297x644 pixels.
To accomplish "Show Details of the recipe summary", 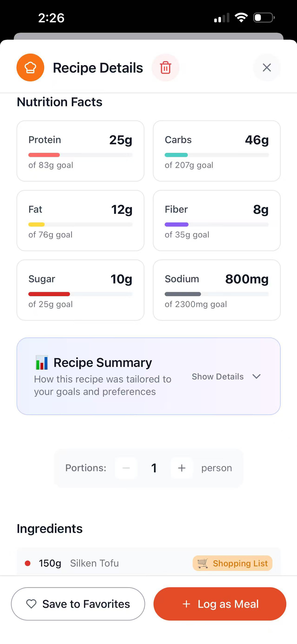I will click(218, 376).
